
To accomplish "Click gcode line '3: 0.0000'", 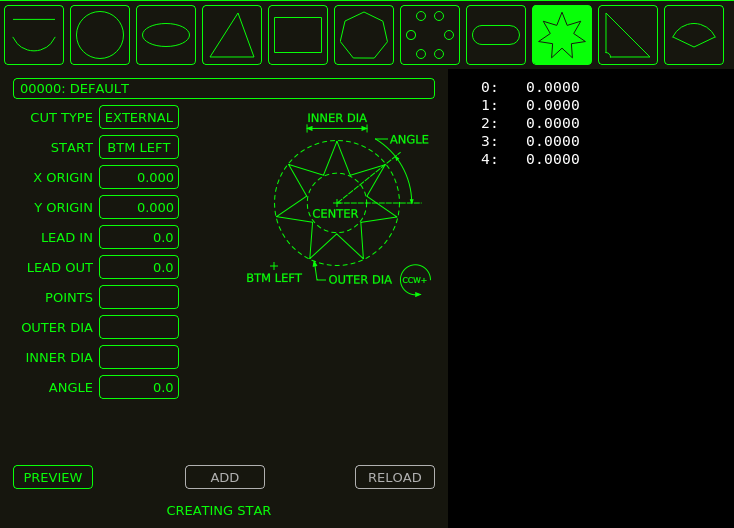I will 530,141.
